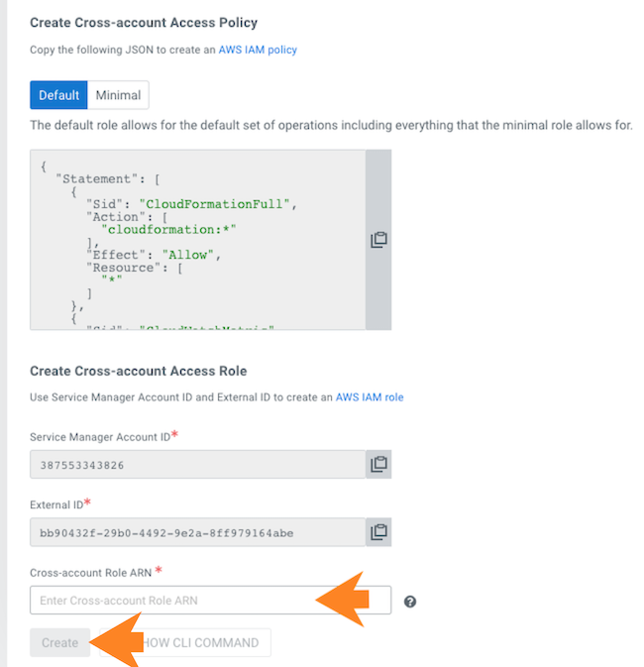Click the Cross-account Role ARN label
This screenshot has width=644, height=667.
(x=91, y=572)
